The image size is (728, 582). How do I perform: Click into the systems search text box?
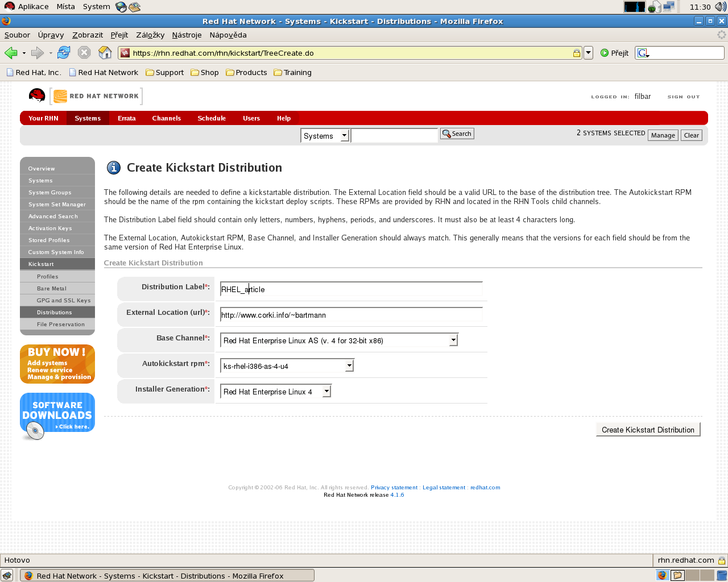pyautogui.click(x=394, y=135)
